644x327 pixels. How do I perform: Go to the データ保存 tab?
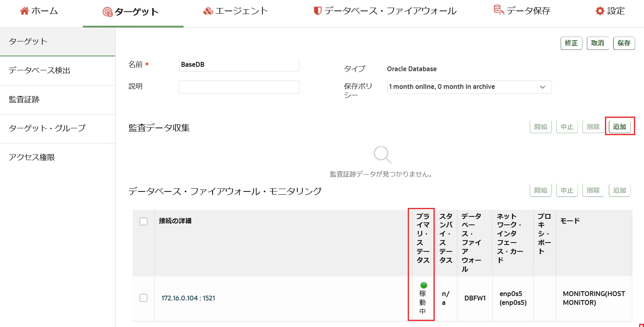tap(522, 11)
